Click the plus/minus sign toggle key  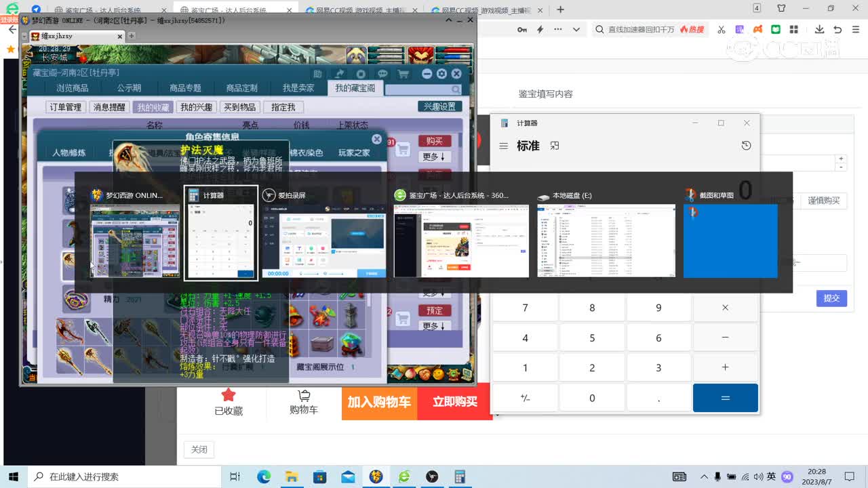tap(525, 398)
